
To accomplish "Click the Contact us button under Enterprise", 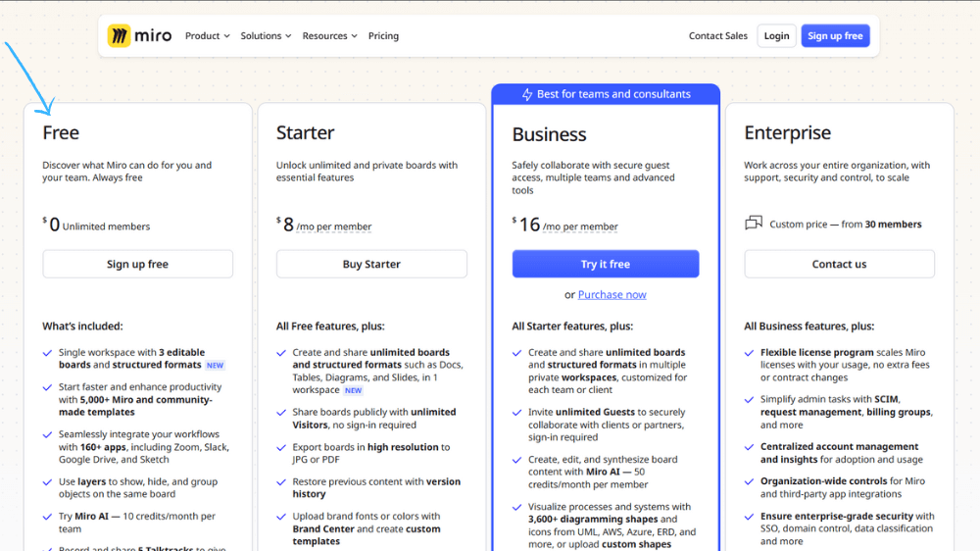I will [x=839, y=264].
